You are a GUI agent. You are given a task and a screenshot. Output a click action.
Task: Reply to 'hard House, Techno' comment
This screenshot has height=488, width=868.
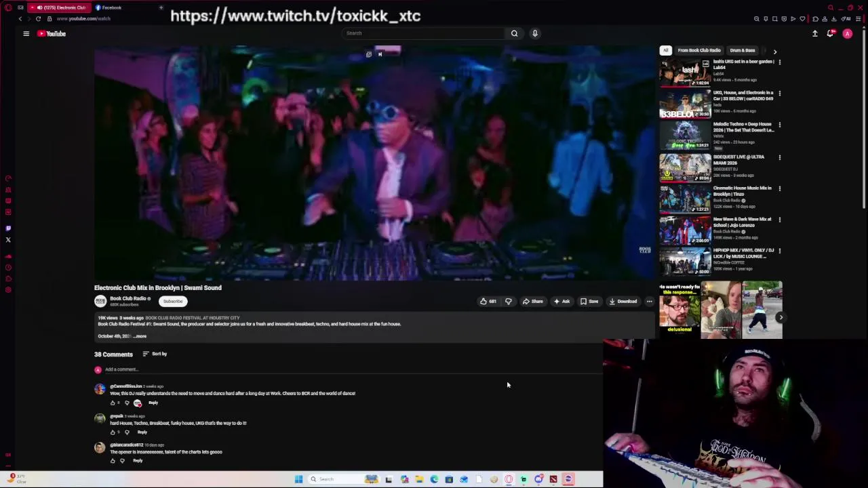coord(142,432)
